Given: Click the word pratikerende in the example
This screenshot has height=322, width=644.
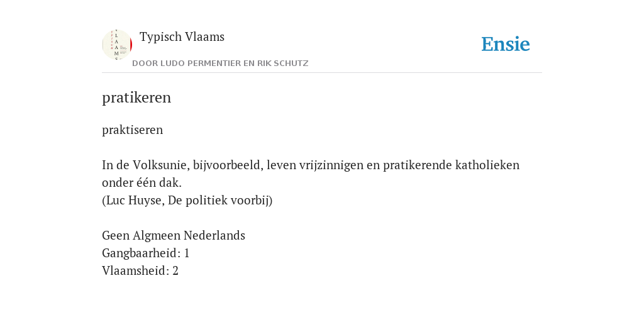Looking at the screenshot, I should click(x=418, y=165).
